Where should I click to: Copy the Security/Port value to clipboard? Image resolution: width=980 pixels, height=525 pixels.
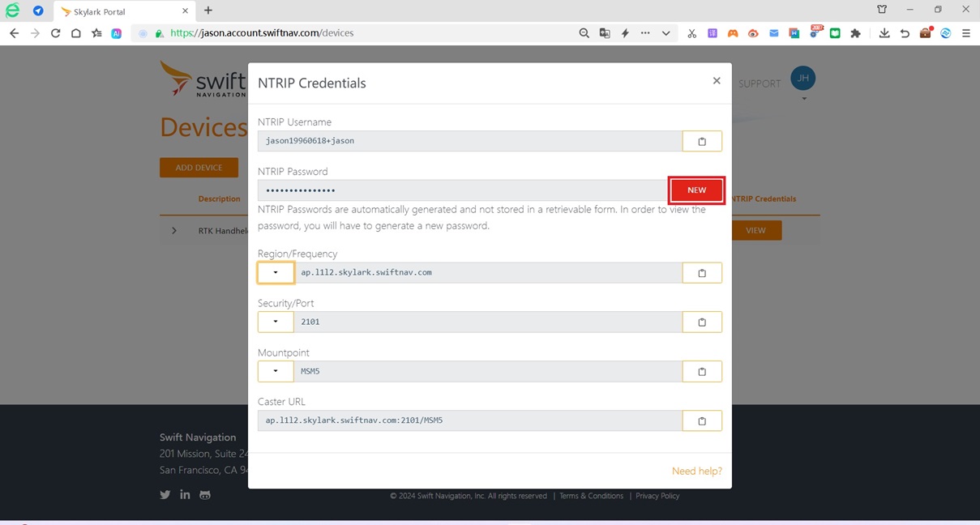pyautogui.click(x=702, y=322)
